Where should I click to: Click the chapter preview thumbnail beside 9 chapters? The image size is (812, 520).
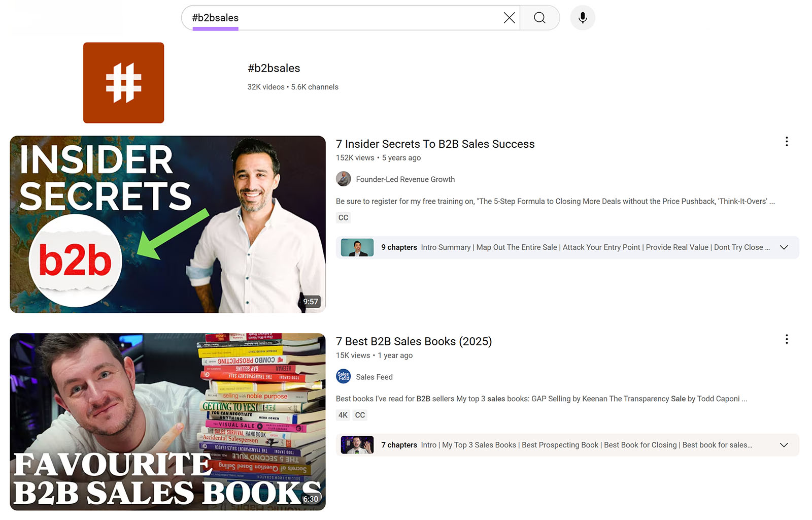click(x=356, y=247)
